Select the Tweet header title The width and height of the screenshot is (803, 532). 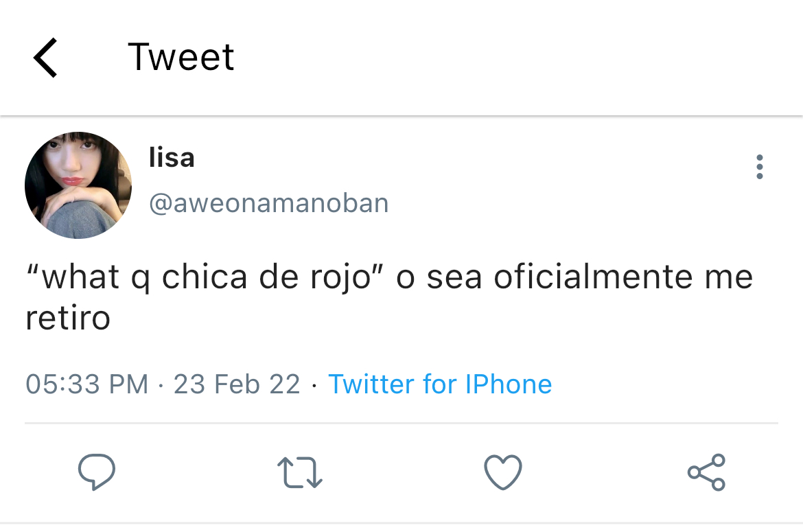pyautogui.click(x=181, y=57)
